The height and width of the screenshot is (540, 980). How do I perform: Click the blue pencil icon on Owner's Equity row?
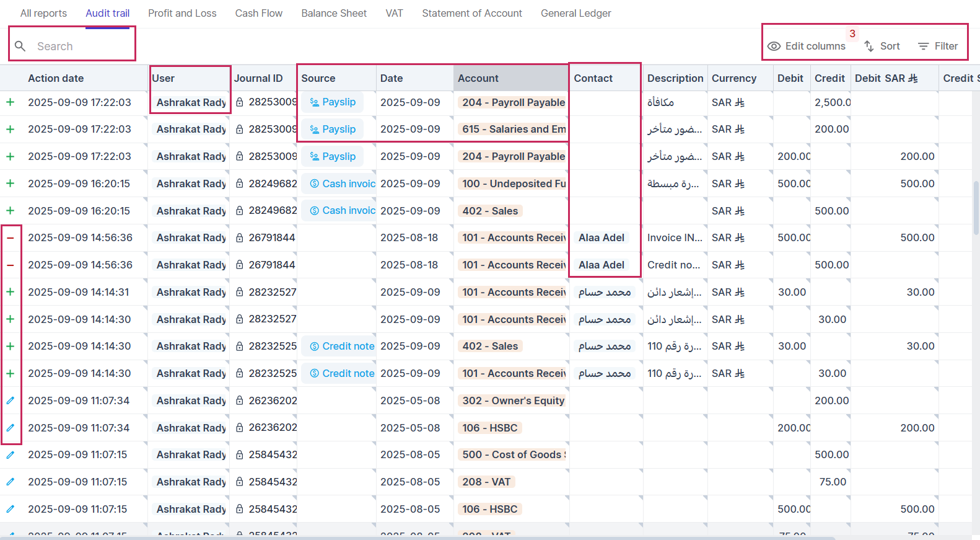point(11,401)
